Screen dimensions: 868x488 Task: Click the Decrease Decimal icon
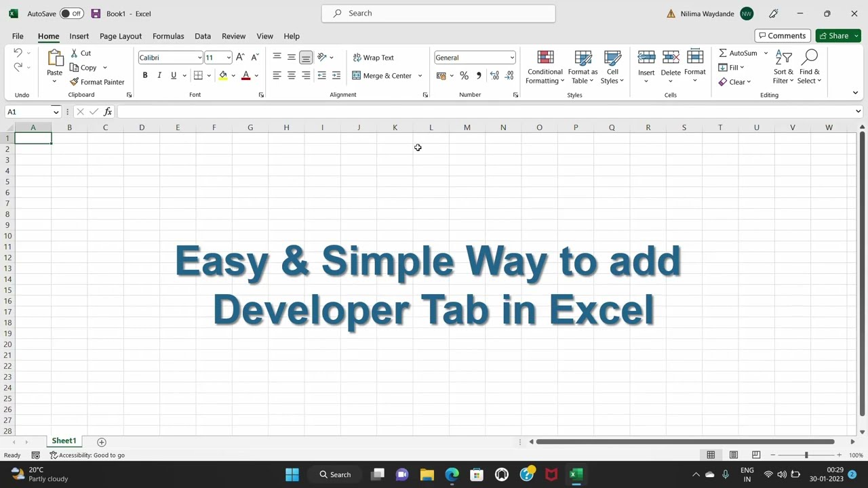click(x=509, y=75)
